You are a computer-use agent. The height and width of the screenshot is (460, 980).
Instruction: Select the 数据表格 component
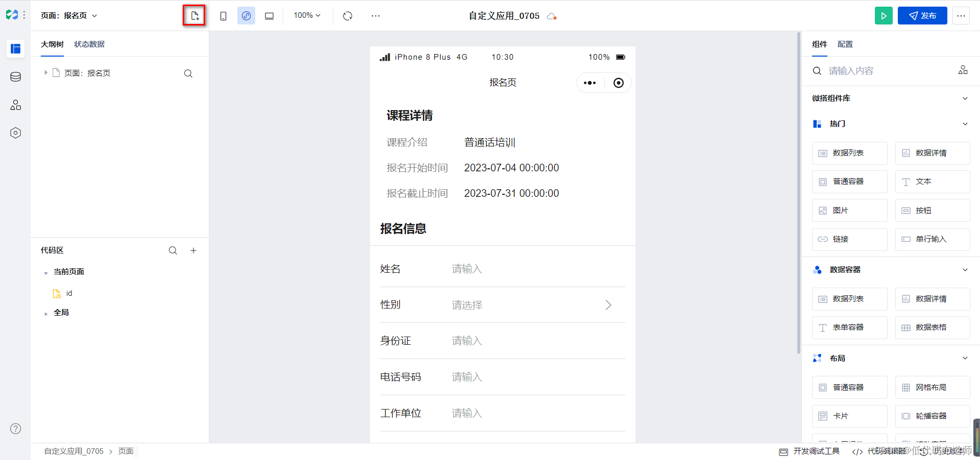933,327
